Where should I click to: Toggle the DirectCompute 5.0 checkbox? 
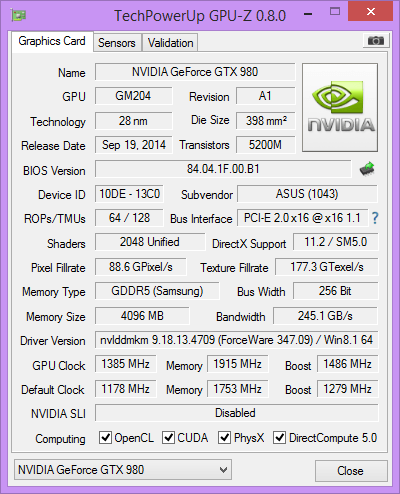click(279, 437)
